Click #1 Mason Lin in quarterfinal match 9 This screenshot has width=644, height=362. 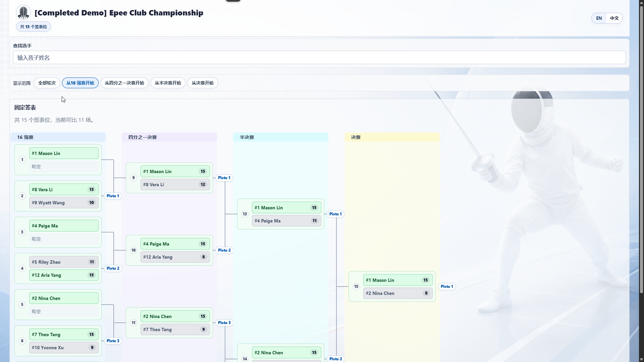coord(175,171)
